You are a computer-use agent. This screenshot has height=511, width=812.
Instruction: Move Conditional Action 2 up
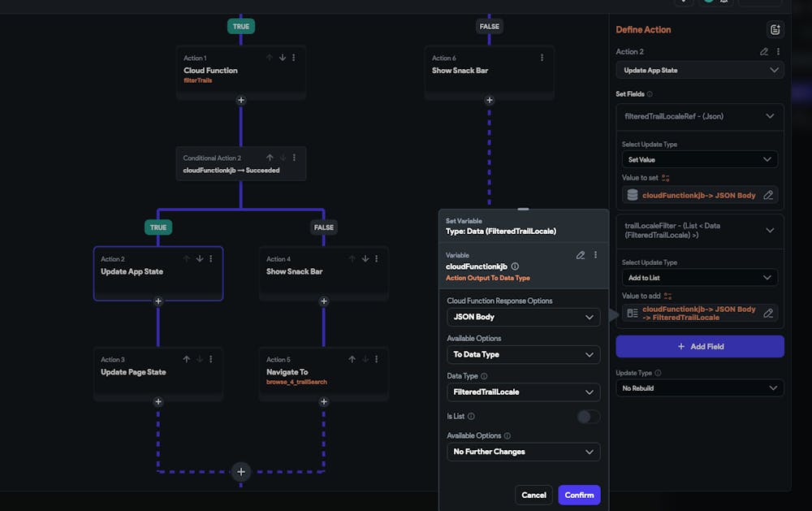click(270, 158)
